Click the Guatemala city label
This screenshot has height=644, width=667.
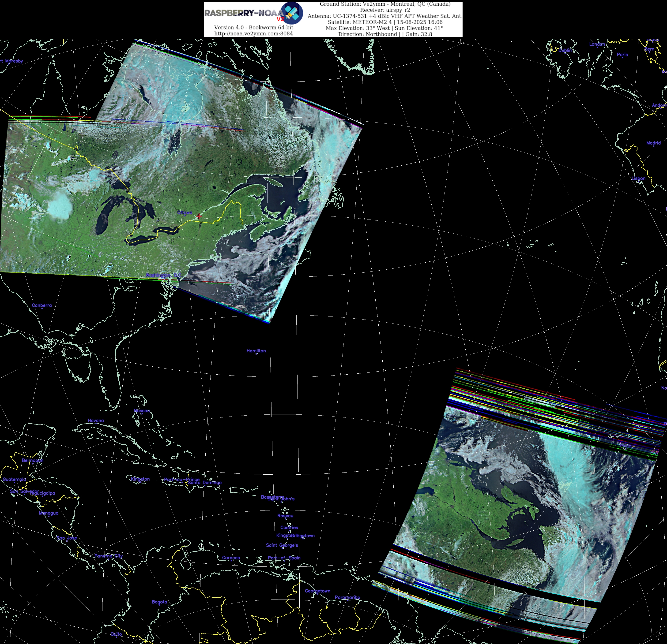(14, 479)
